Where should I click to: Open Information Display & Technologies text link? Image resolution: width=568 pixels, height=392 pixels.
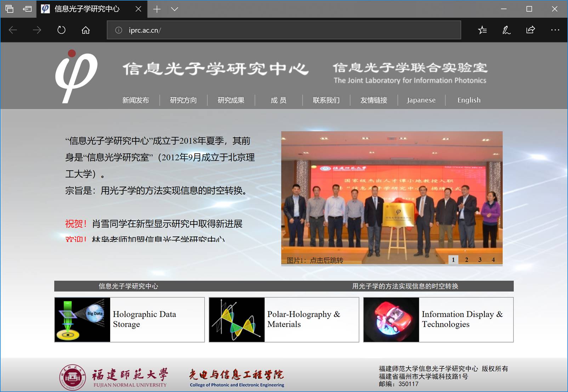click(462, 319)
